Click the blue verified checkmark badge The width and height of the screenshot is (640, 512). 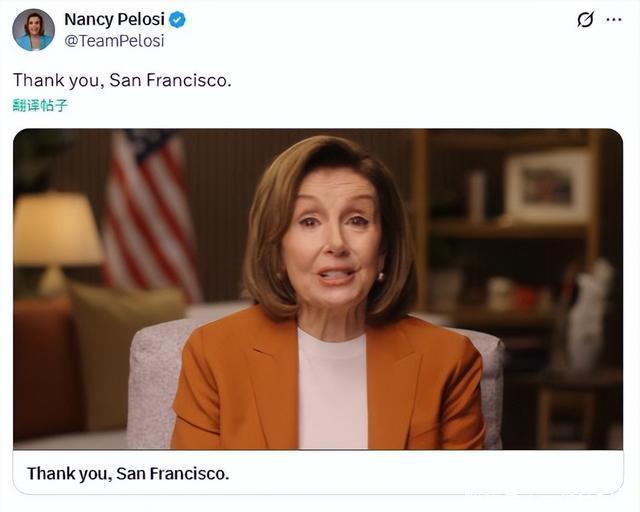coord(177,20)
